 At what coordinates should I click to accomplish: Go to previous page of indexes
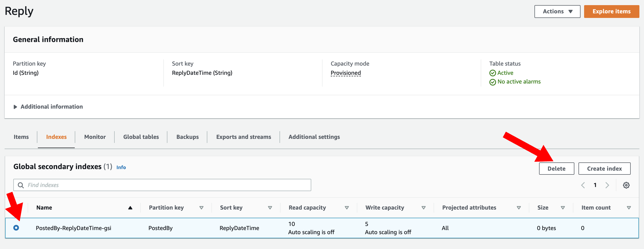pyautogui.click(x=583, y=185)
